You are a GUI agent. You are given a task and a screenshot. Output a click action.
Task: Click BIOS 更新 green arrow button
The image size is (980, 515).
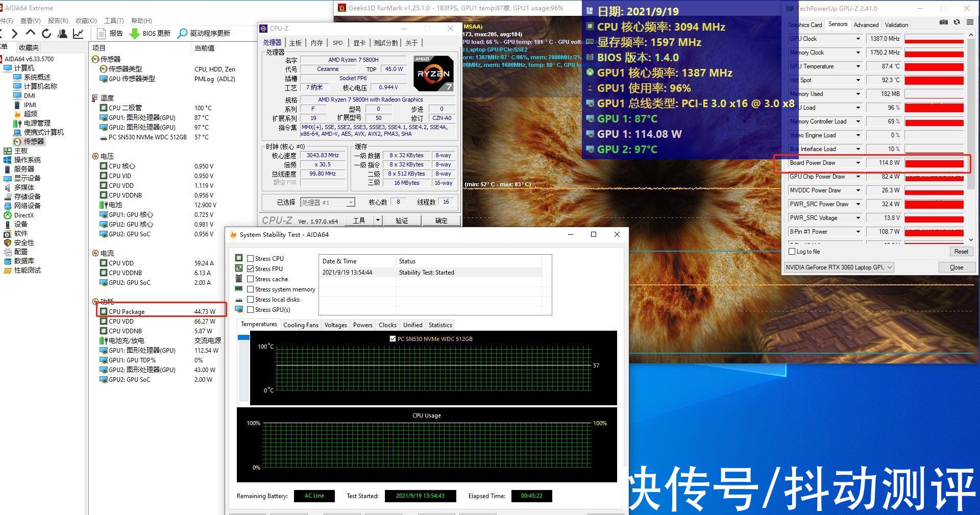click(150, 33)
